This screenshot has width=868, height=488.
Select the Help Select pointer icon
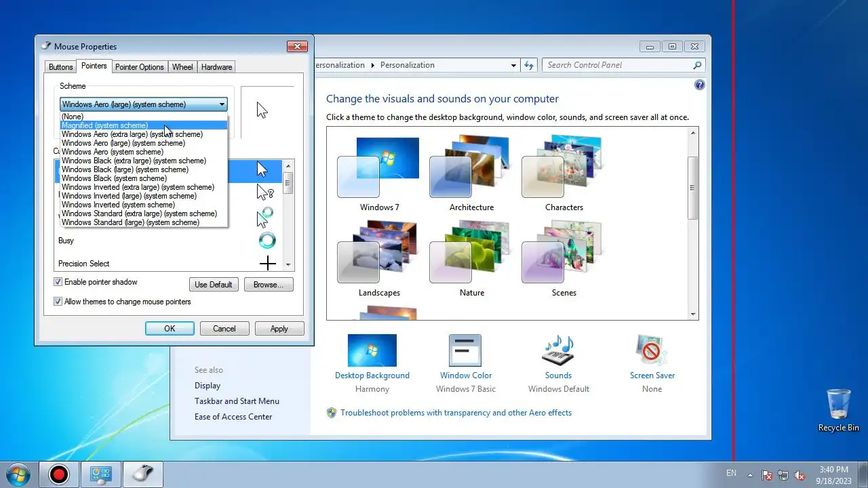tap(264, 192)
